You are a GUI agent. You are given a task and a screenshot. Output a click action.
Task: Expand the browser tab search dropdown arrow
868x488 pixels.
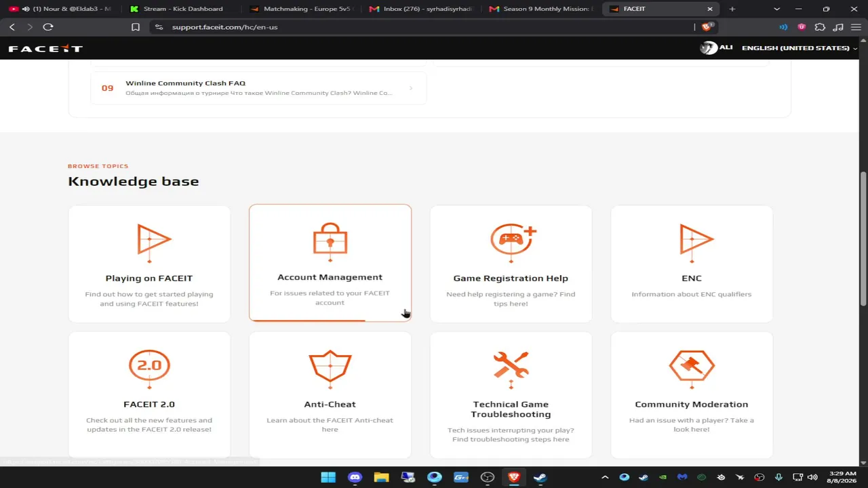click(x=776, y=9)
